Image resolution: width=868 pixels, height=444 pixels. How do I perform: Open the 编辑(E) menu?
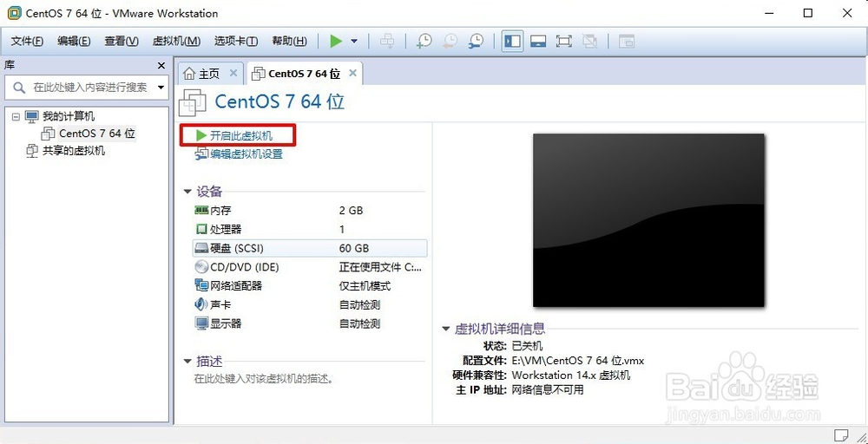[x=74, y=41]
